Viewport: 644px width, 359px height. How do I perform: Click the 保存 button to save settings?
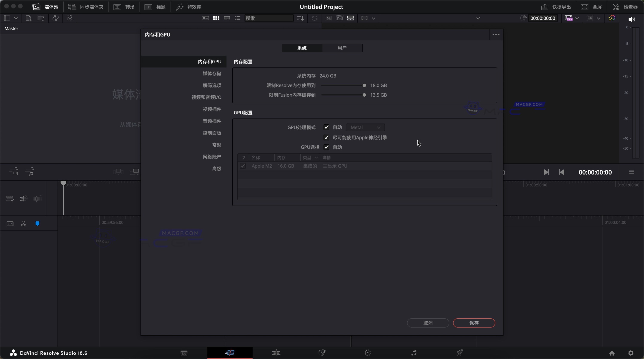coord(474,323)
